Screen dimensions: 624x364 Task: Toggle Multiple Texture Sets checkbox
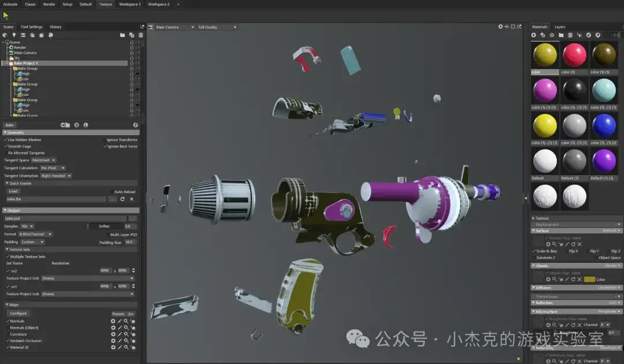[x=8, y=257]
